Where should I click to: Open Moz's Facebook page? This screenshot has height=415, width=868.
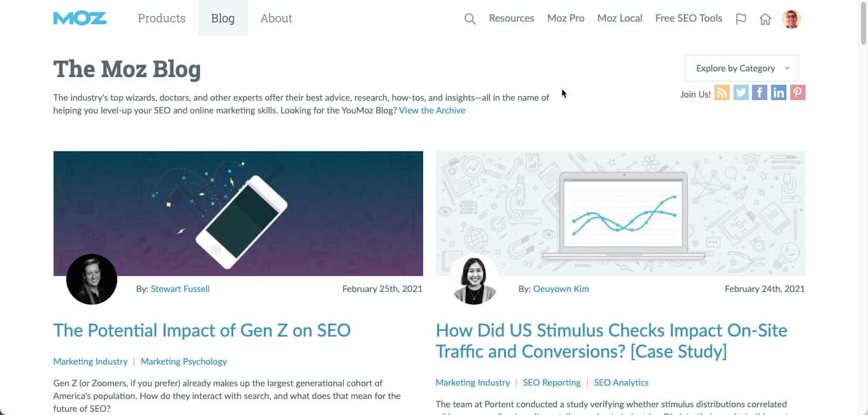click(x=759, y=92)
